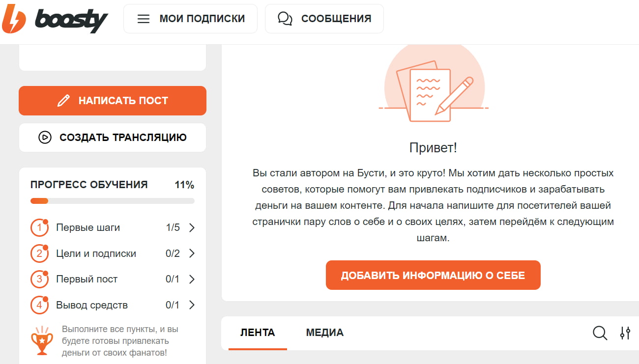This screenshot has height=364, width=639.
Task: Click the numbered circle for step Первые шаги
Action: 39,227
